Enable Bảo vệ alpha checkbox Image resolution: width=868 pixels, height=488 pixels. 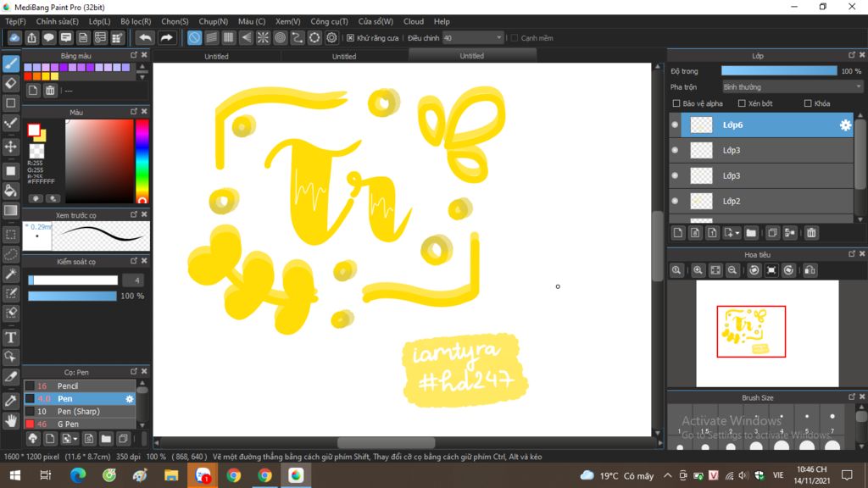[x=676, y=103]
